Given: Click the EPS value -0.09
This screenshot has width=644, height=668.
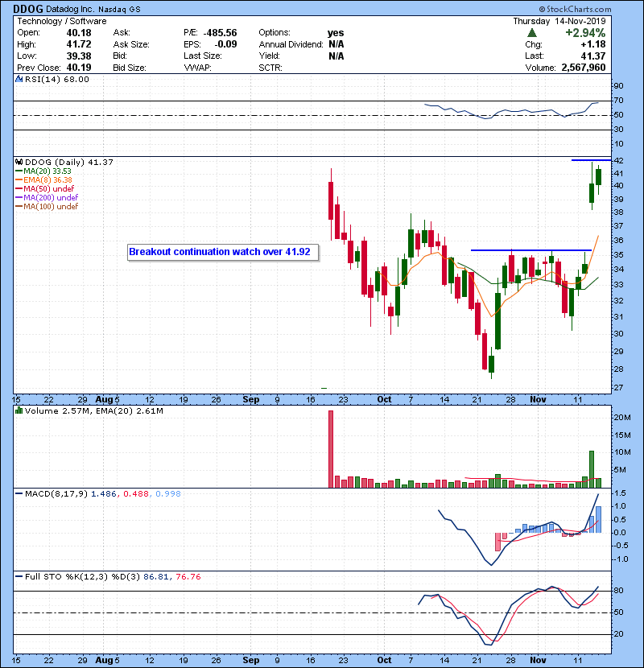Looking at the screenshot, I should pyautogui.click(x=225, y=44).
